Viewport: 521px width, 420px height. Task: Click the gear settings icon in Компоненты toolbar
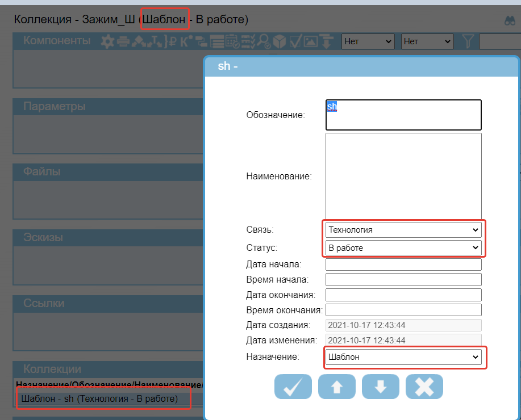[x=107, y=41]
